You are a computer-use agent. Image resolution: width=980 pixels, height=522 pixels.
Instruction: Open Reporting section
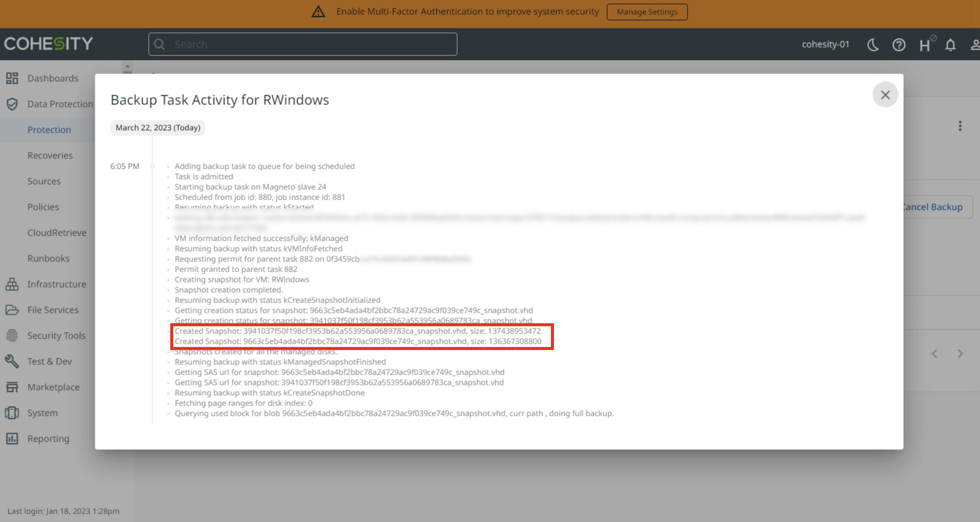(48, 438)
